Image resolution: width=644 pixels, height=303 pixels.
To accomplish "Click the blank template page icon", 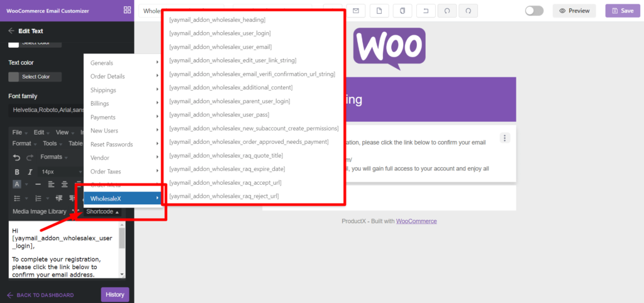I will [379, 11].
